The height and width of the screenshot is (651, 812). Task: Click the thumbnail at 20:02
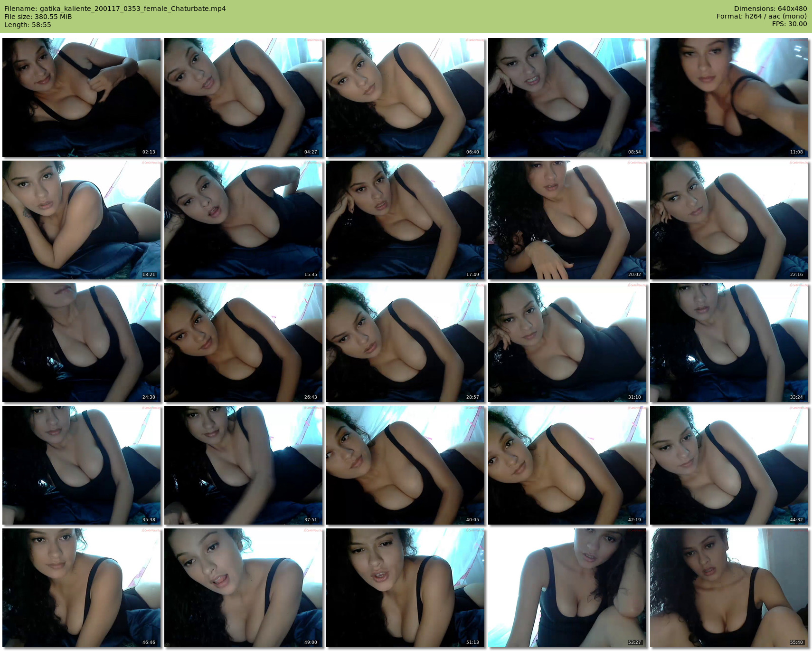tap(567, 220)
